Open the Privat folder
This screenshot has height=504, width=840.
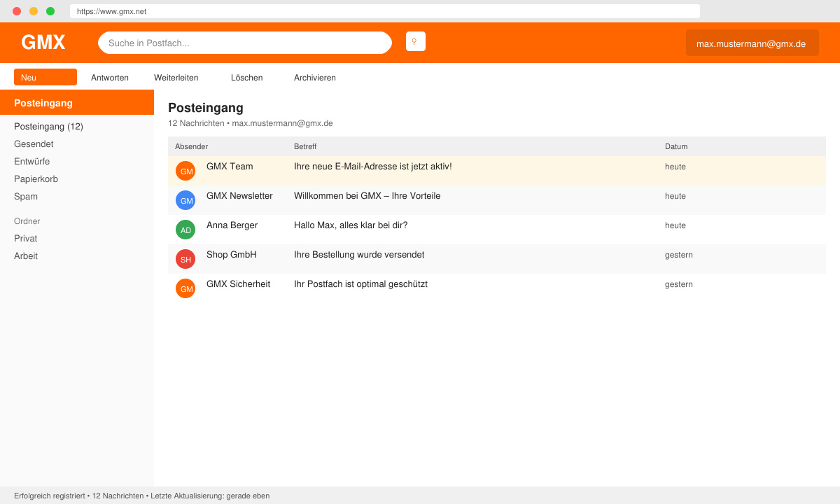(26, 239)
